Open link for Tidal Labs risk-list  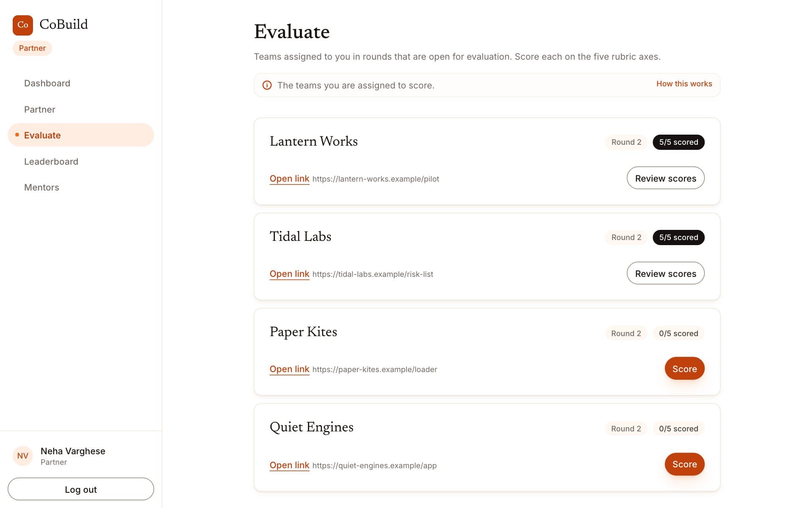289,274
